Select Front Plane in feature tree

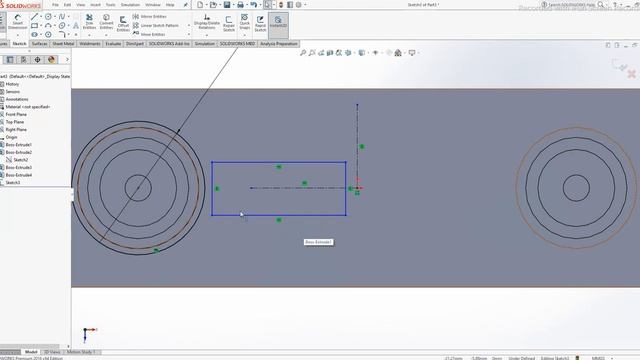16,114
